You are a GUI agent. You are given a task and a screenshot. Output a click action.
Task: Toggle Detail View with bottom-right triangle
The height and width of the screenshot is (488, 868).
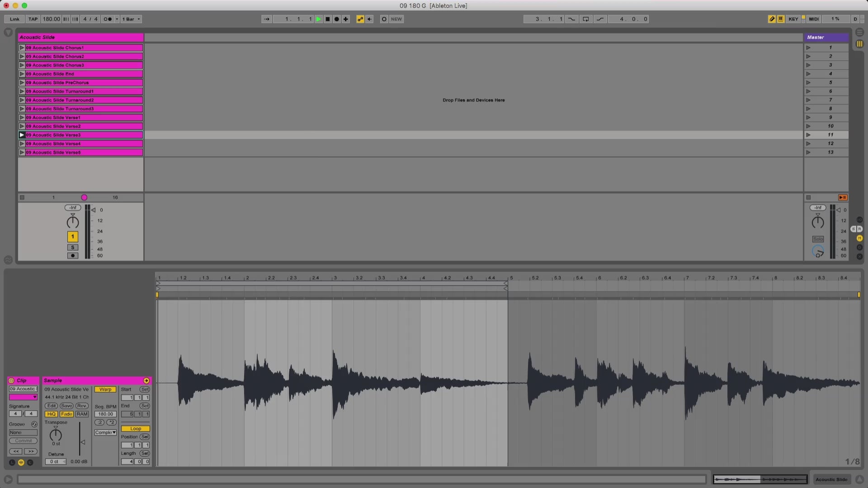click(x=859, y=479)
